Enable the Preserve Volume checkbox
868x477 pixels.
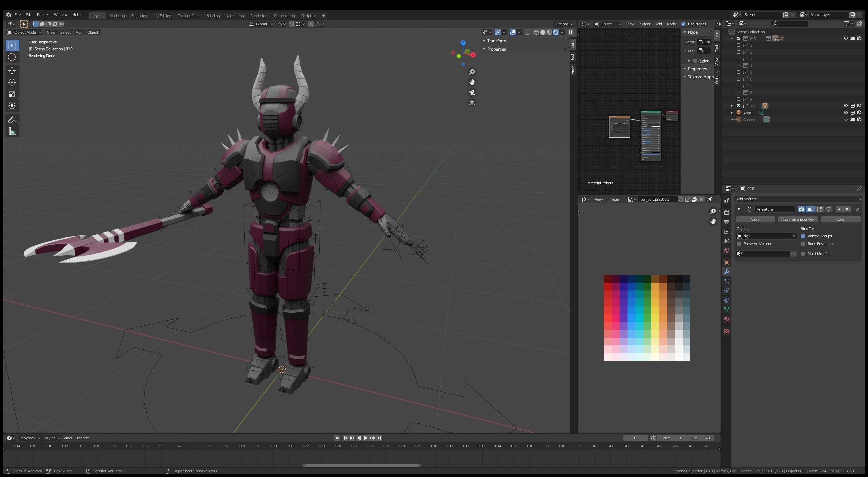pyautogui.click(x=739, y=244)
